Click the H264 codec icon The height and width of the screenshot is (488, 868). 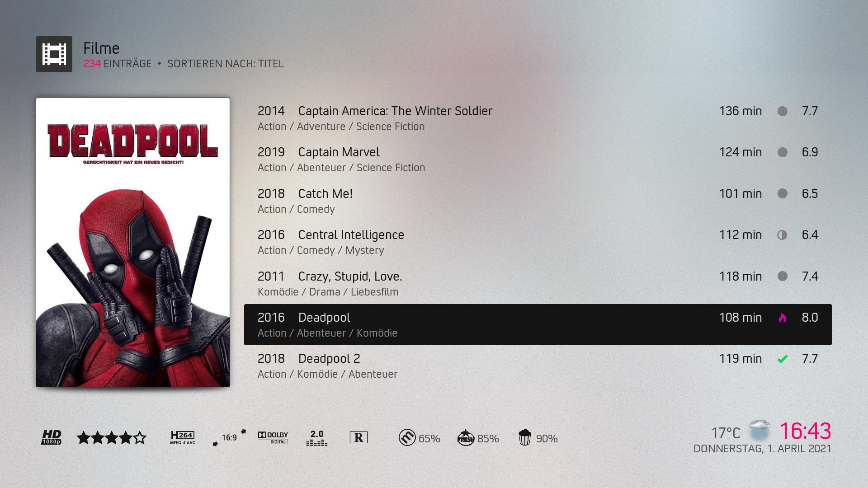(x=183, y=437)
